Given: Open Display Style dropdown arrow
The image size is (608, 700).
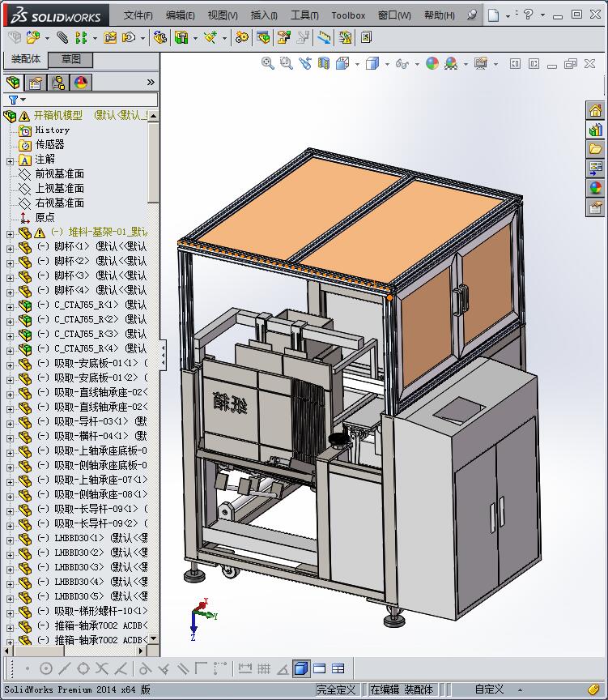Looking at the screenshot, I should (387, 64).
